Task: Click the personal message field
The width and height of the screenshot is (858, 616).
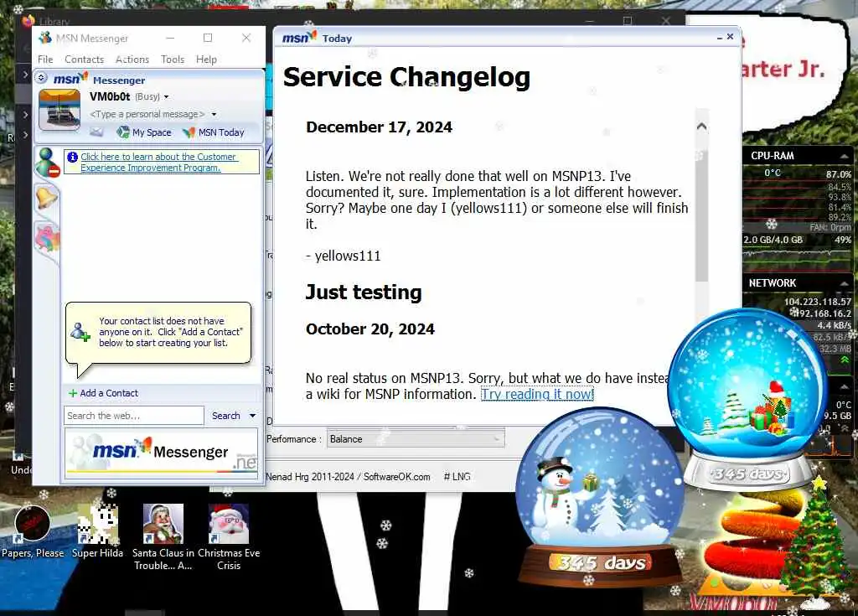Action: [x=147, y=114]
